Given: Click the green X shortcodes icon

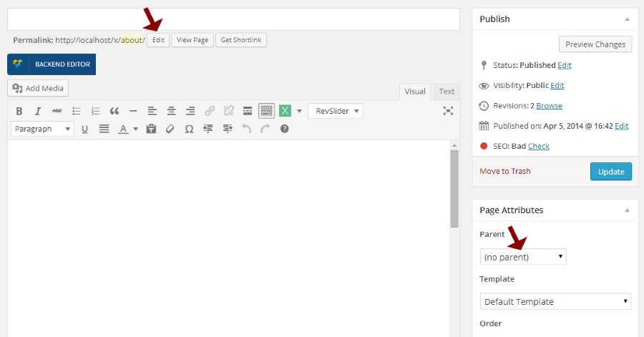Looking at the screenshot, I should point(285,111).
